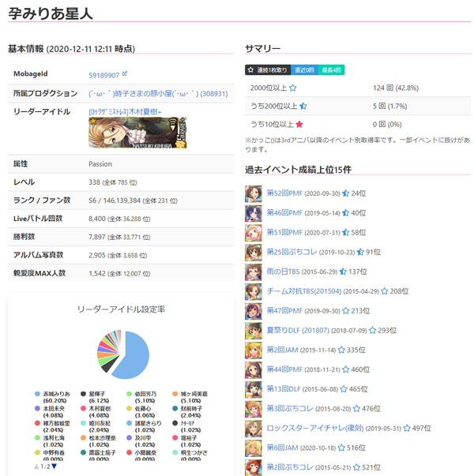Viewport: 474px width, 476px height.
Task: Click the 直近0回 badge
Action: [x=304, y=70]
